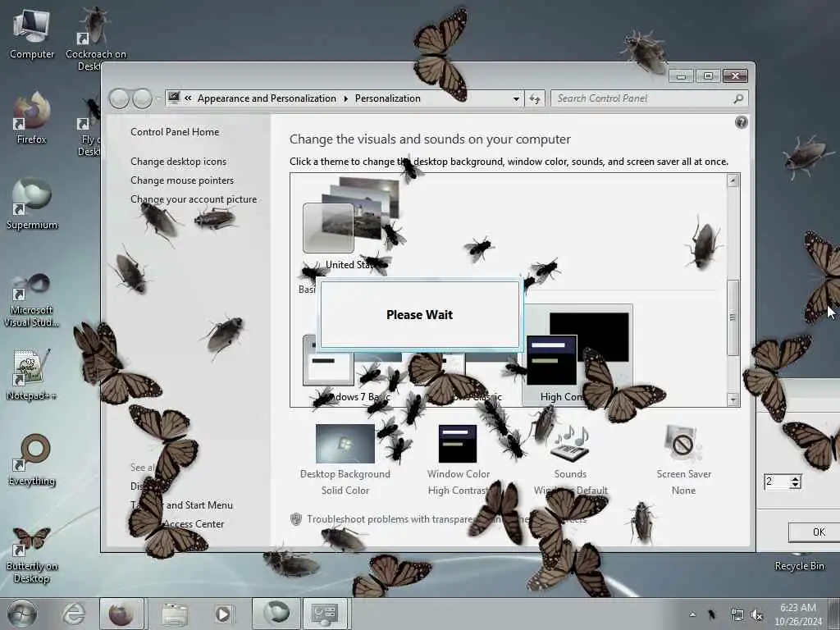Screen dimensions: 840x630
Task: Launch Internet Explorer from the taskbar
Action: [73, 614]
